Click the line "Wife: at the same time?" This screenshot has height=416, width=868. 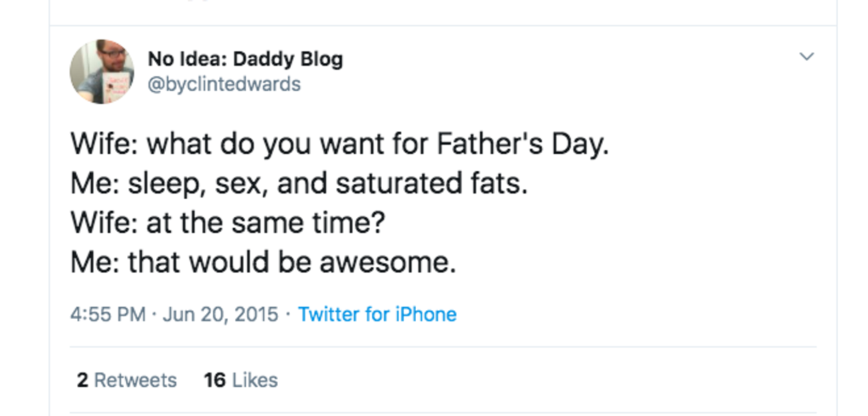pos(228,223)
